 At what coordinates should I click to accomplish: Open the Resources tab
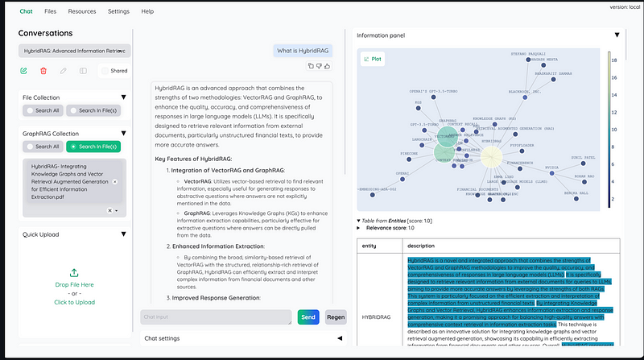point(82,11)
